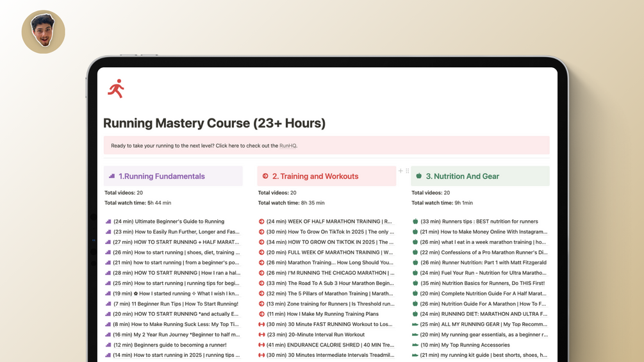Open 20-Minute Interval Run Workout
Screen dimensions: 644x362
tap(315, 334)
